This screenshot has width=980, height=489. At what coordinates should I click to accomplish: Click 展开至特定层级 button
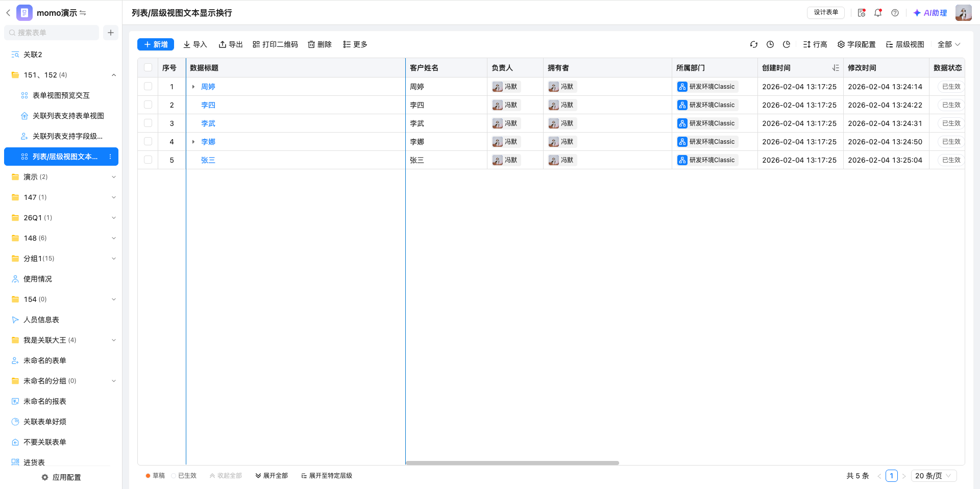327,476
